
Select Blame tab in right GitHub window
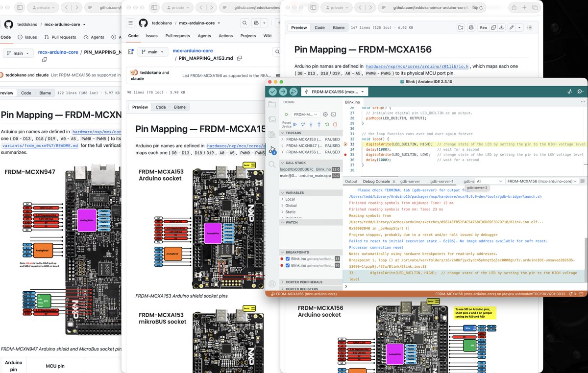tap(339, 28)
